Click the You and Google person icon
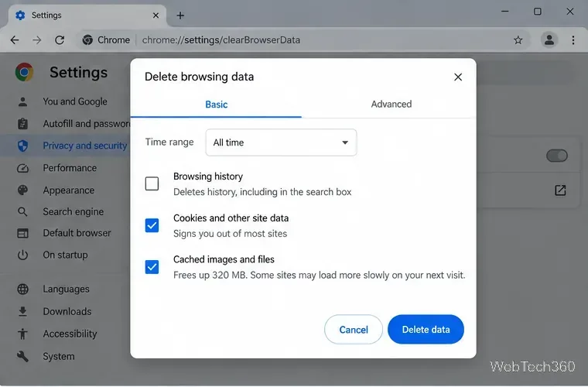This screenshot has width=588, height=387. point(22,101)
